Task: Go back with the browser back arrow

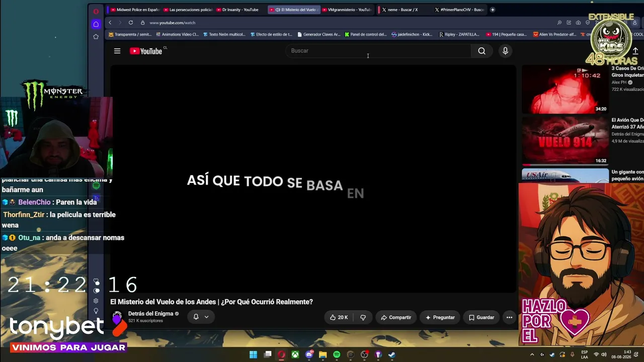Action: point(110,23)
